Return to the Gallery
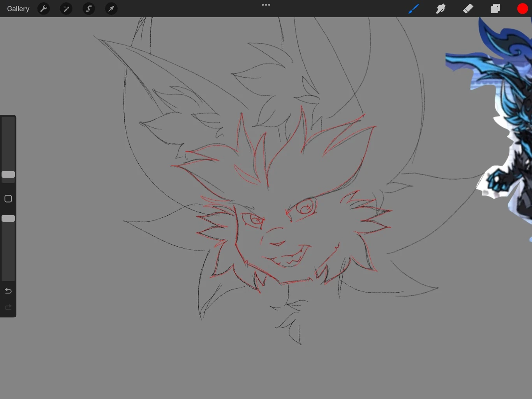Screen dimensions: 532x399 (x=18, y=9)
